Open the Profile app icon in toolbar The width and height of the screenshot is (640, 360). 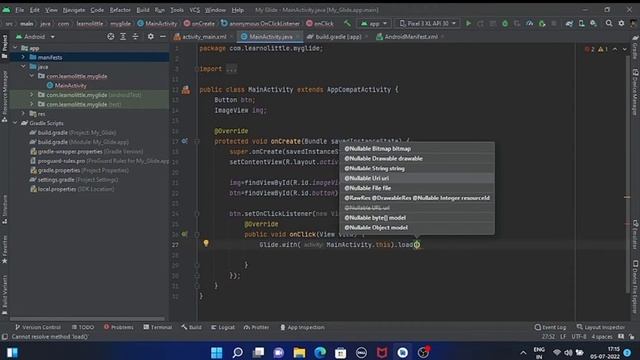(529, 24)
